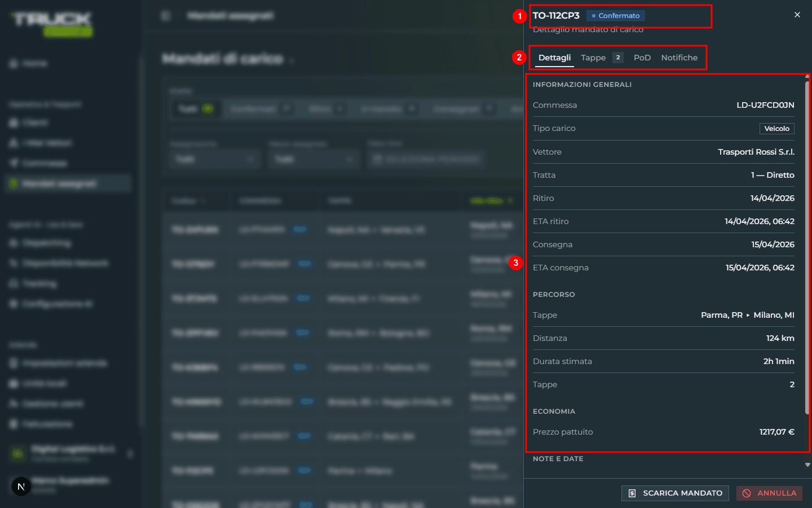
Task: Switch to the Dettagli tab
Action: pyautogui.click(x=554, y=58)
